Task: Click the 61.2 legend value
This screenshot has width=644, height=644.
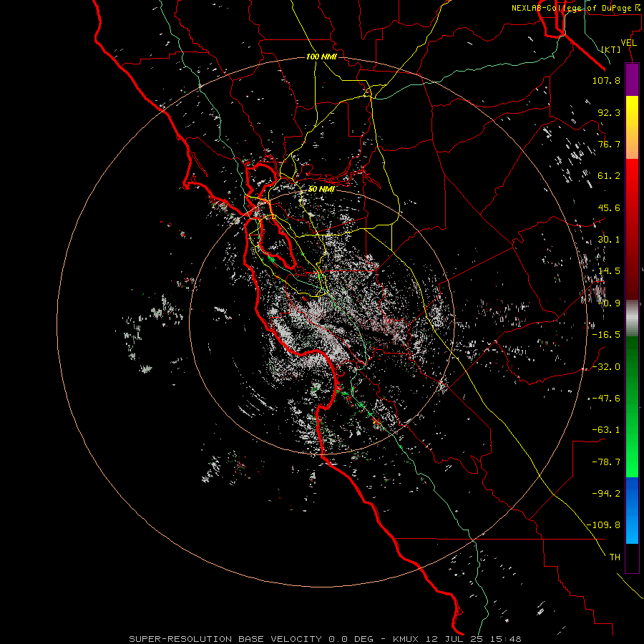Action: pyautogui.click(x=609, y=176)
